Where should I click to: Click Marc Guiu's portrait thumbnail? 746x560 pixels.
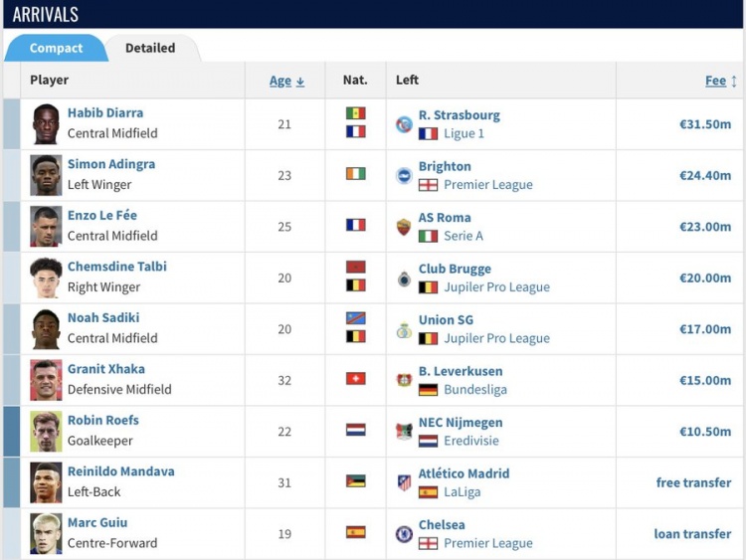(46, 534)
